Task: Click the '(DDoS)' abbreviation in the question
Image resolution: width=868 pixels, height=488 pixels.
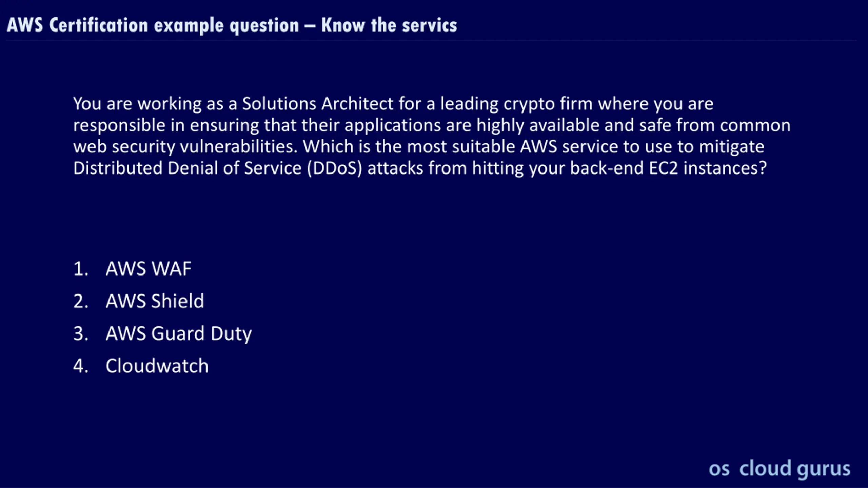Action: pyautogui.click(x=335, y=168)
